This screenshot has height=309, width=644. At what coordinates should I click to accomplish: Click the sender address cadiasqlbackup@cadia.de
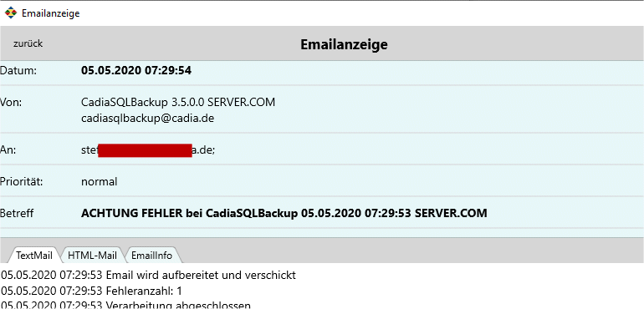coord(148,119)
